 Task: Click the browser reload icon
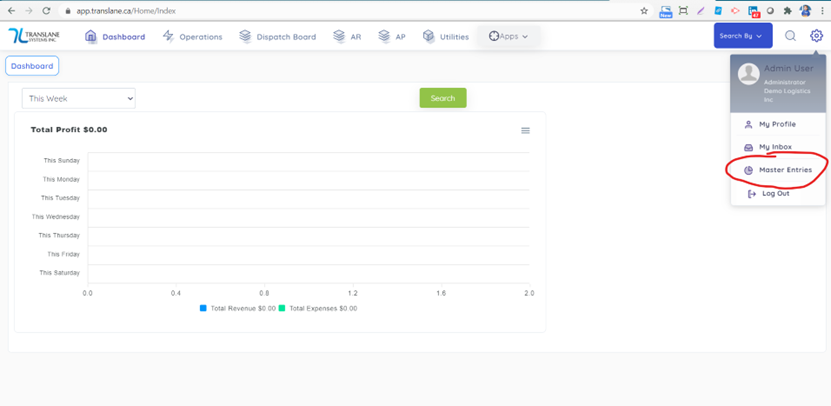[x=46, y=10]
